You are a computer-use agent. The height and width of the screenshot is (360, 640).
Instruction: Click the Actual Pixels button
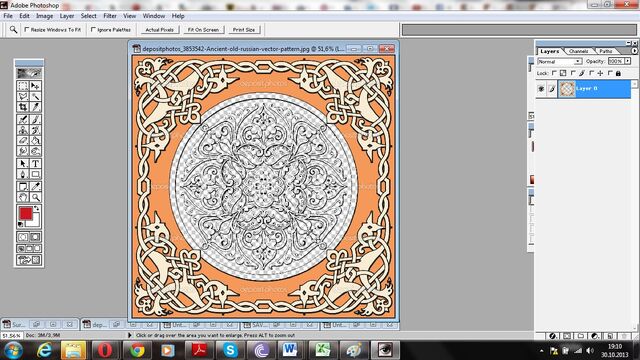point(160,30)
